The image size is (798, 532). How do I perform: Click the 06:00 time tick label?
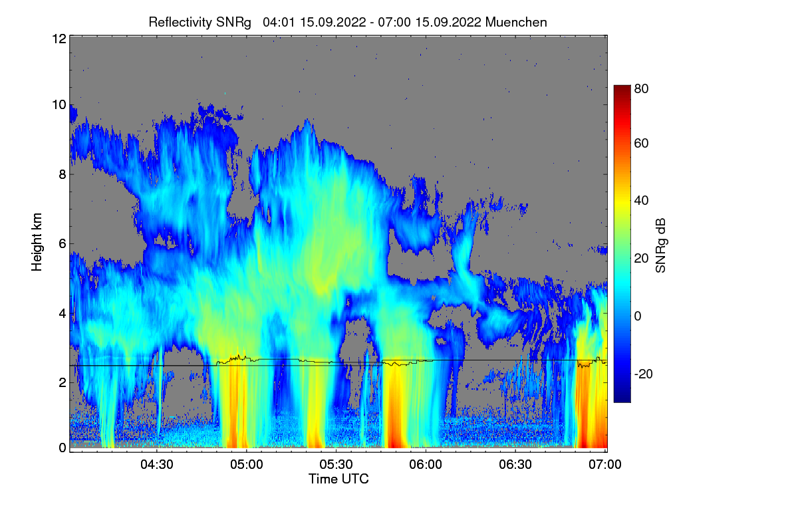point(426,465)
